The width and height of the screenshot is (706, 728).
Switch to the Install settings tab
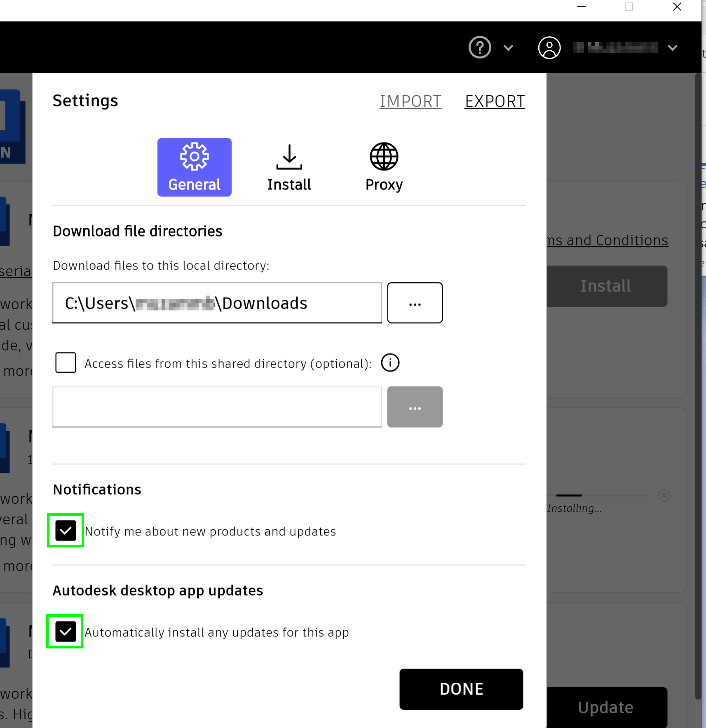point(289,167)
